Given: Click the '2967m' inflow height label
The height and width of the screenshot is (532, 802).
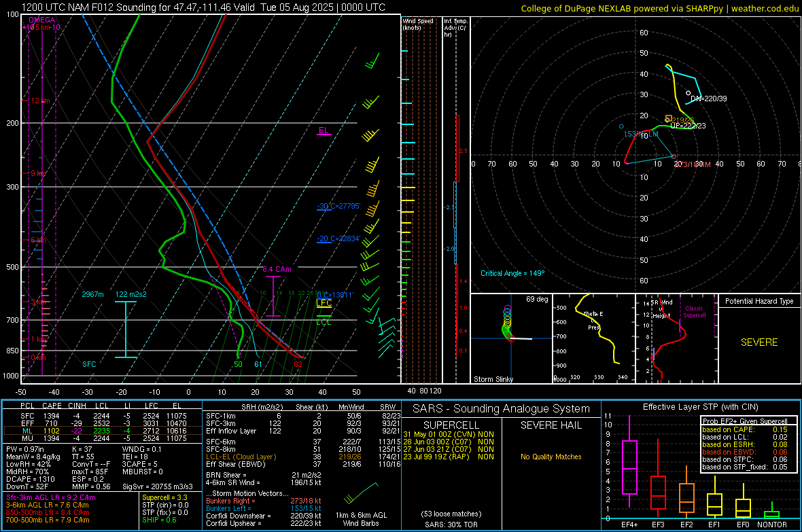Looking at the screenshot, I should pyautogui.click(x=92, y=294).
